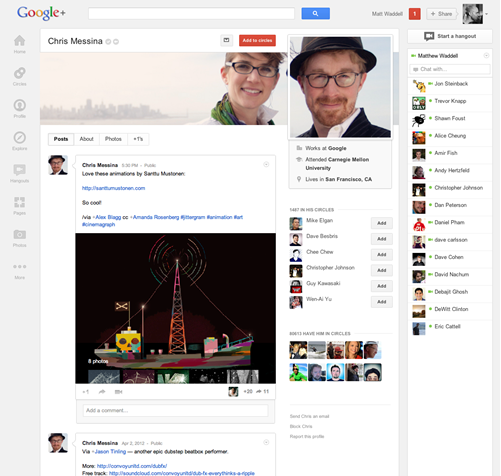Open the +Jason Tinling mention

coord(109,451)
